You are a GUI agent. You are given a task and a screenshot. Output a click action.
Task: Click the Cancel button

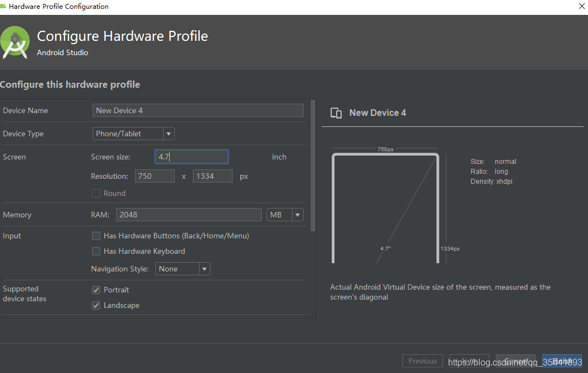(516, 361)
